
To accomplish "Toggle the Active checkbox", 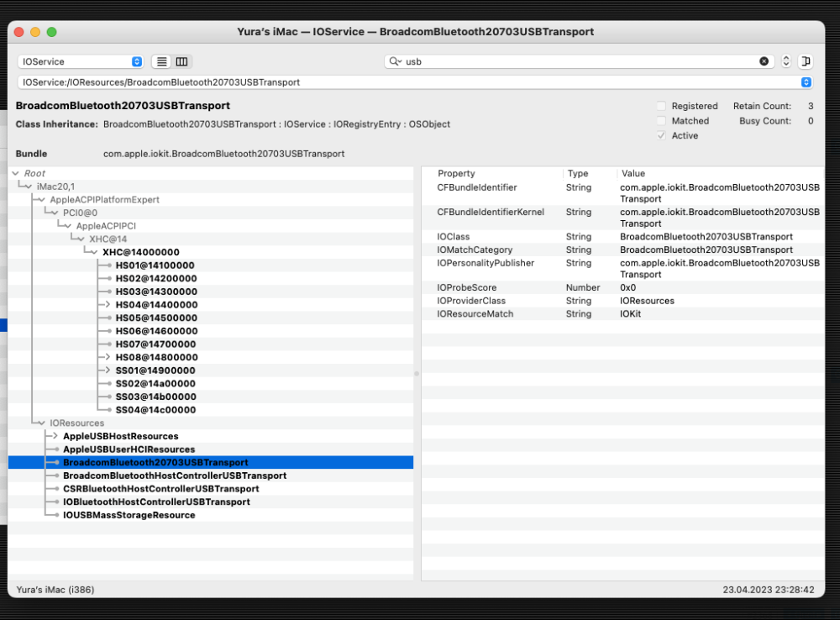I will coord(662,135).
